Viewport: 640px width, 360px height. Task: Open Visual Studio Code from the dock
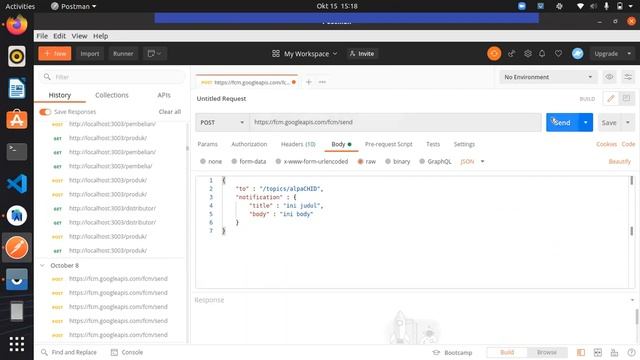pyautogui.click(x=17, y=183)
